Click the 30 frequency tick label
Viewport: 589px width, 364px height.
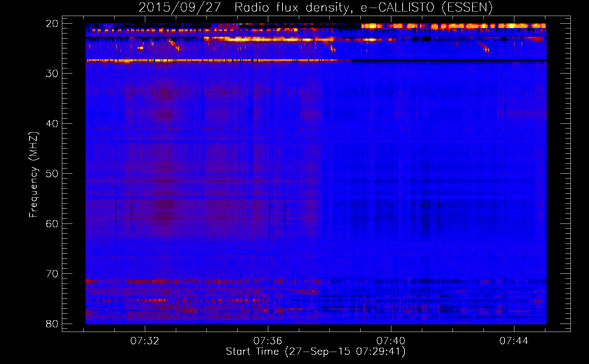pos(52,74)
